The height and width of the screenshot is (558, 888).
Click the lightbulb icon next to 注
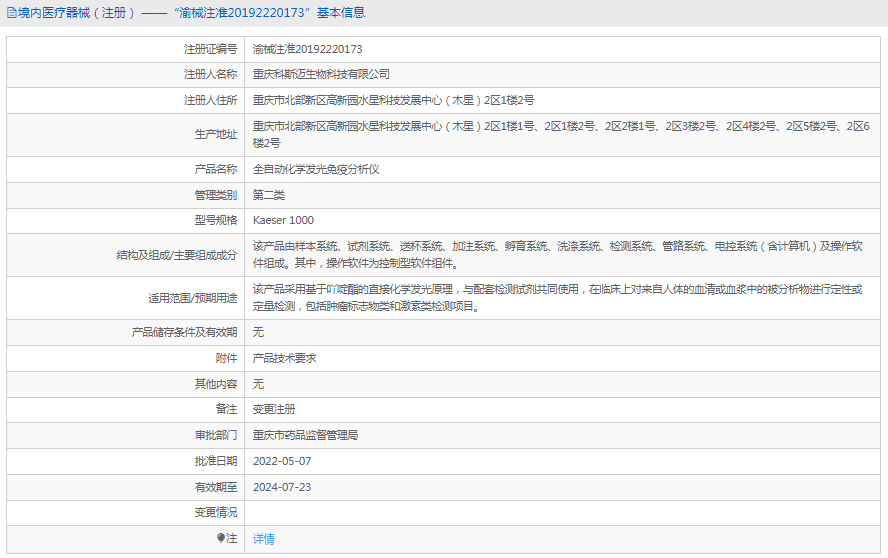point(221,538)
